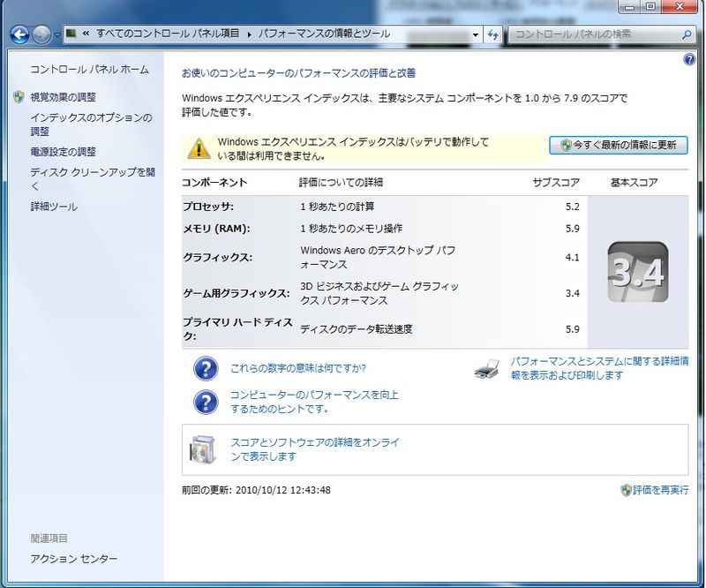Open 詳細ツール link
The image size is (706, 588).
point(54,207)
